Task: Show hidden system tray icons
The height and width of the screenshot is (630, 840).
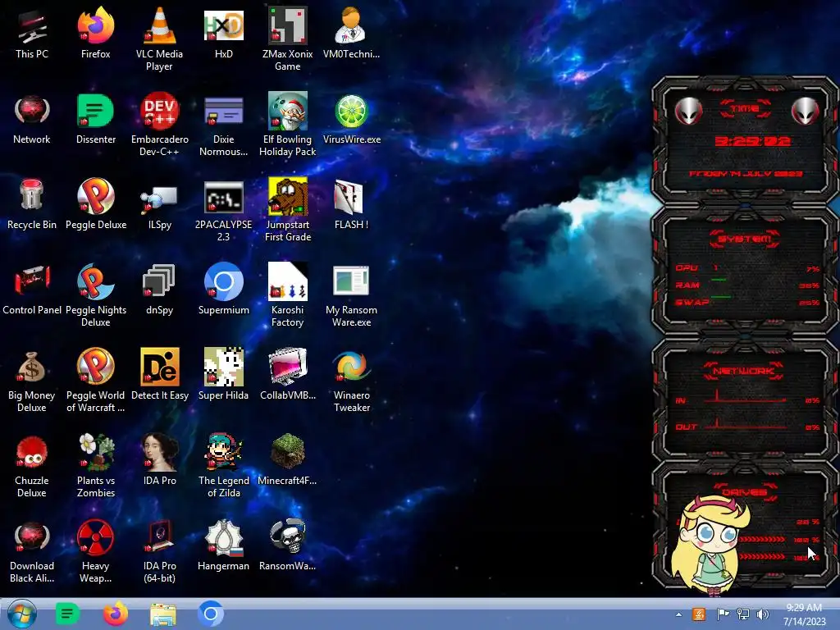Action: [678, 614]
